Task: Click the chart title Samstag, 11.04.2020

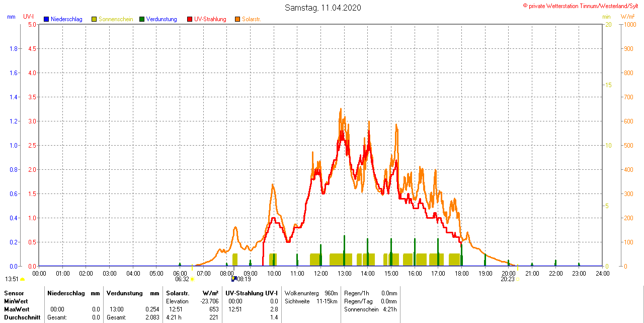Action: (x=323, y=8)
